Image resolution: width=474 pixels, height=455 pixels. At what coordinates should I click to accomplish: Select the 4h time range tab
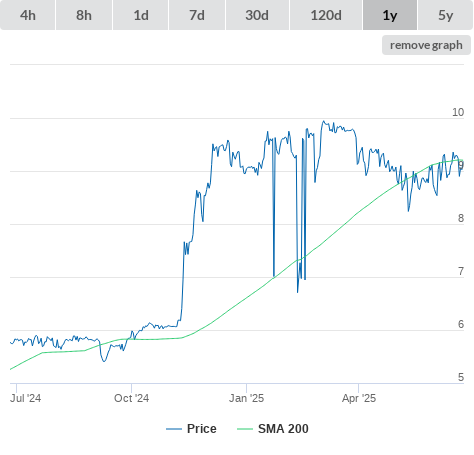pos(28,15)
